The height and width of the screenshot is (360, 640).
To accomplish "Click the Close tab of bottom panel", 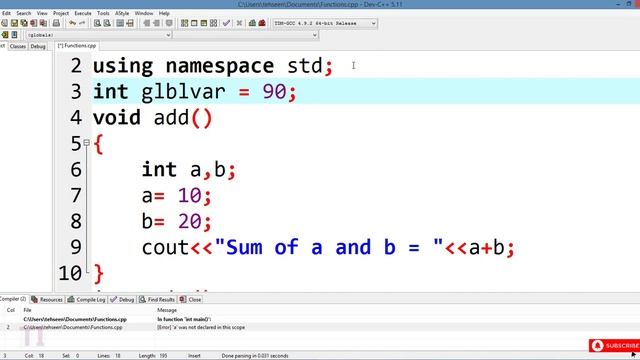I will [x=191, y=300].
